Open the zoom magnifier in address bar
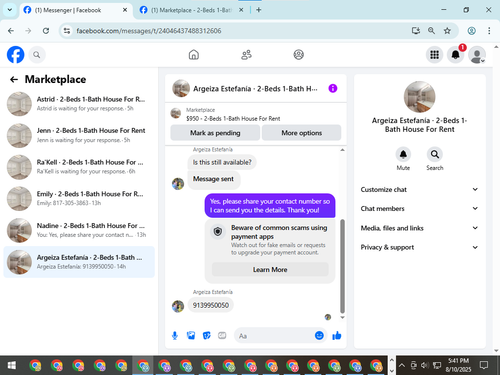This screenshot has width=500, height=375. click(x=431, y=31)
